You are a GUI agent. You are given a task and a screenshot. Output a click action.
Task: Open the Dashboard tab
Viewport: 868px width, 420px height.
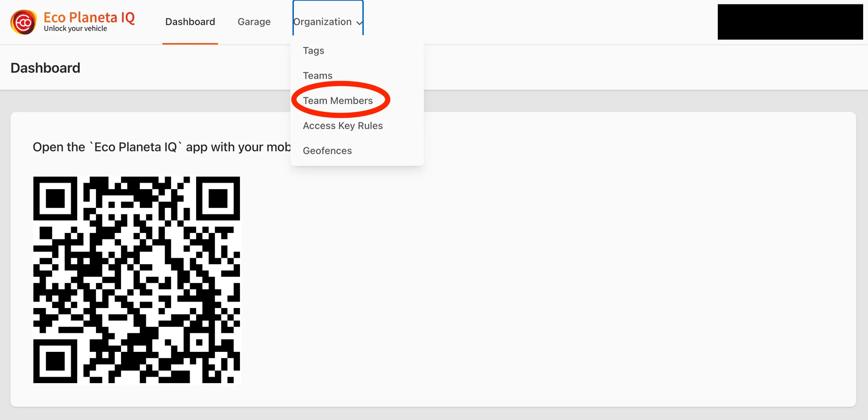pos(190,22)
